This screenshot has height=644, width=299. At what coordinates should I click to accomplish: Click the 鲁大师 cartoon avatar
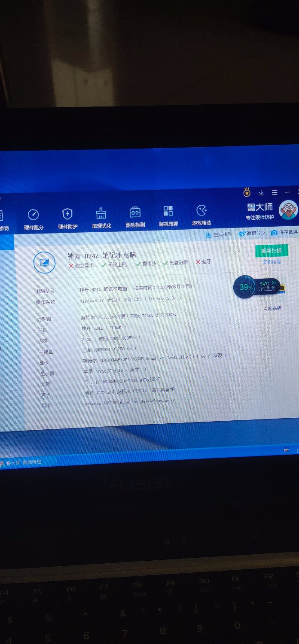288,210
